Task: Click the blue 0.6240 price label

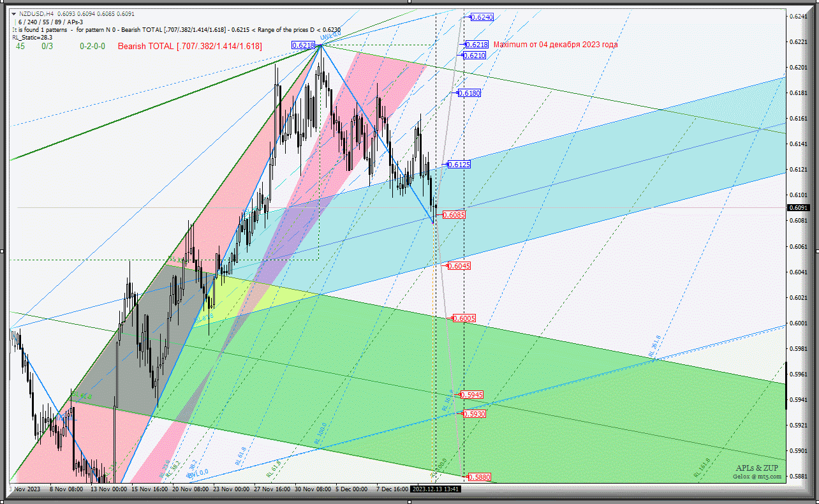Action: click(x=482, y=17)
